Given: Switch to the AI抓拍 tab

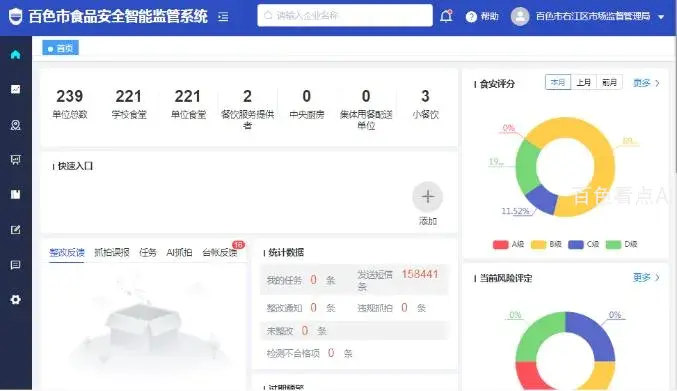Looking at the screenshot, I should (x=179, y=252).
